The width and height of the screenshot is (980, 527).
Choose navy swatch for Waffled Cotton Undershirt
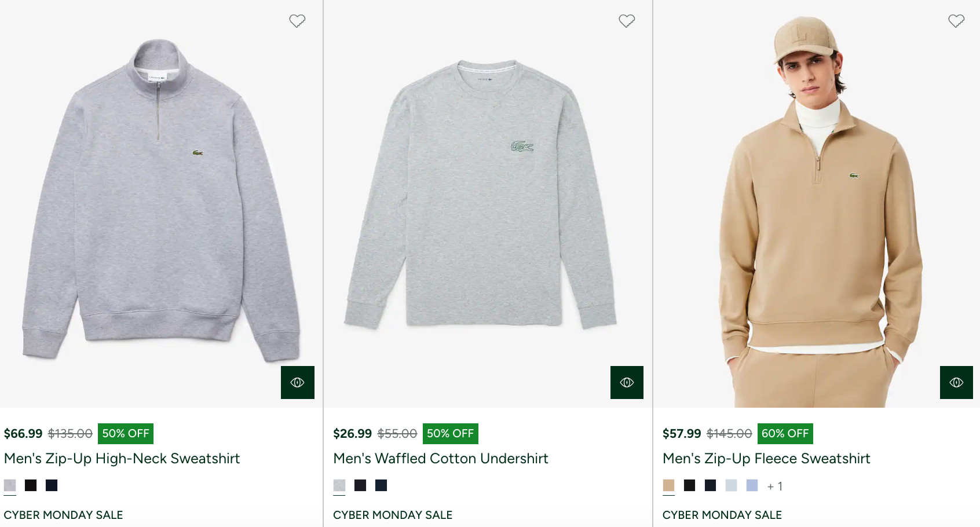point(381,485)
